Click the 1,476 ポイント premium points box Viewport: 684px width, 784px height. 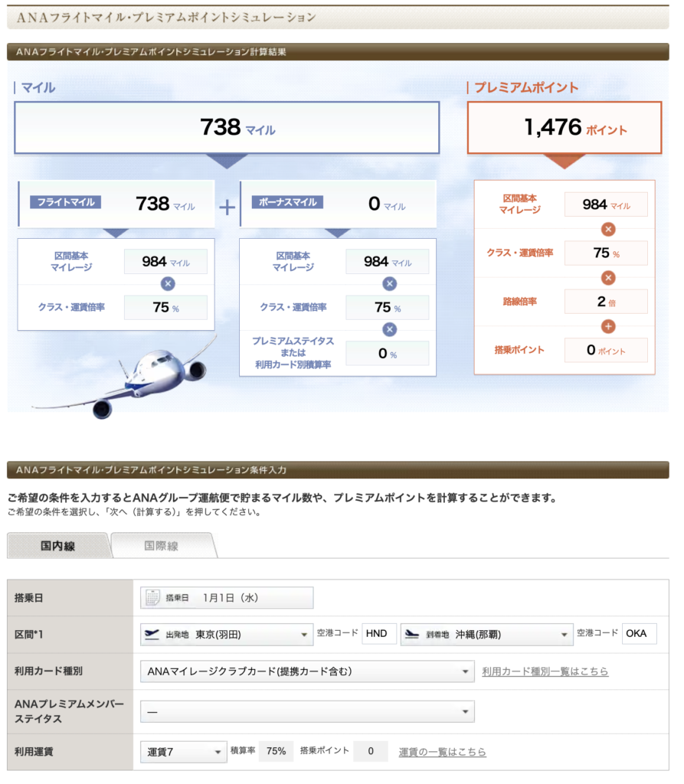click(x=565, y=129)
